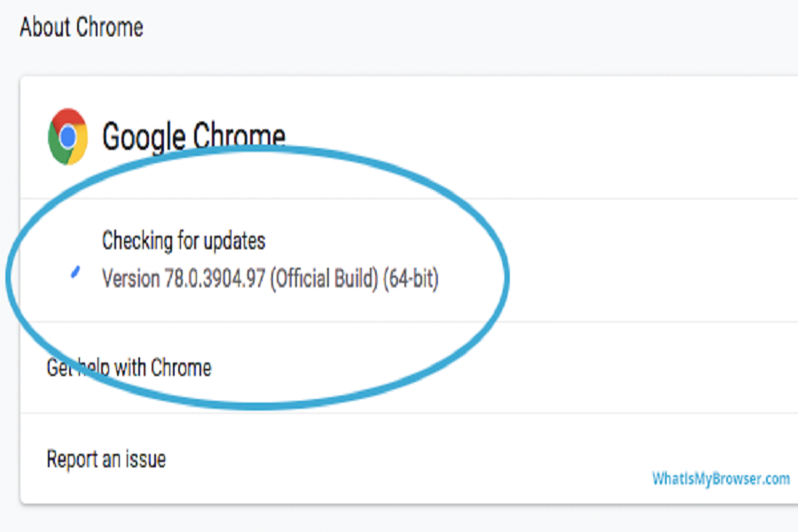Click the About Chrome page heading
The width and height of the screenshot is (798, 532).
(81, 27)
